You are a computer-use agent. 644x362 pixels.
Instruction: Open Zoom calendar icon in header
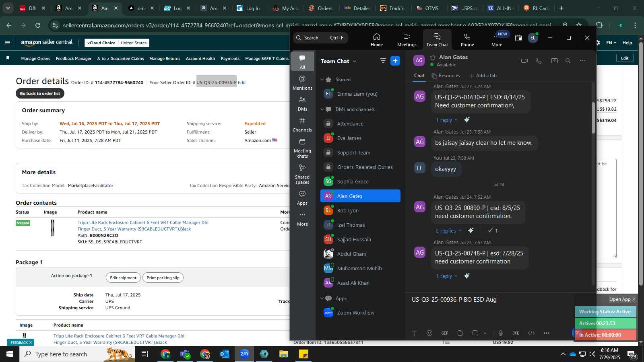coord(518,38)
